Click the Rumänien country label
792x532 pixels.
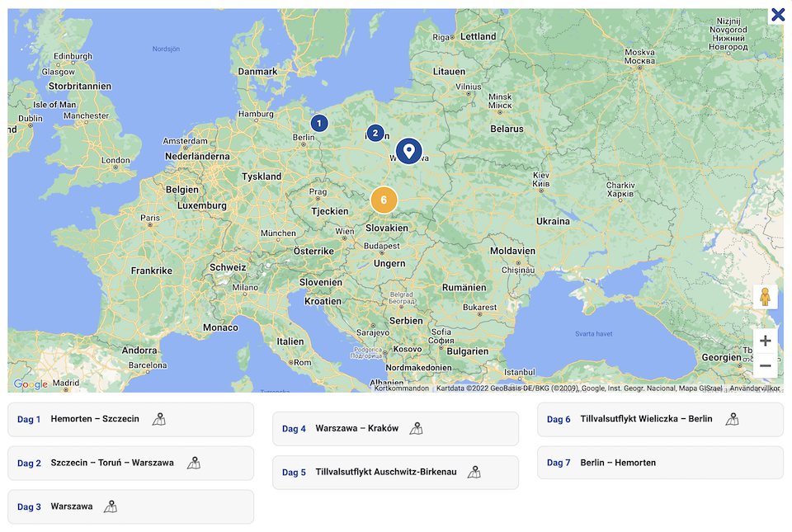coord(464,287)
